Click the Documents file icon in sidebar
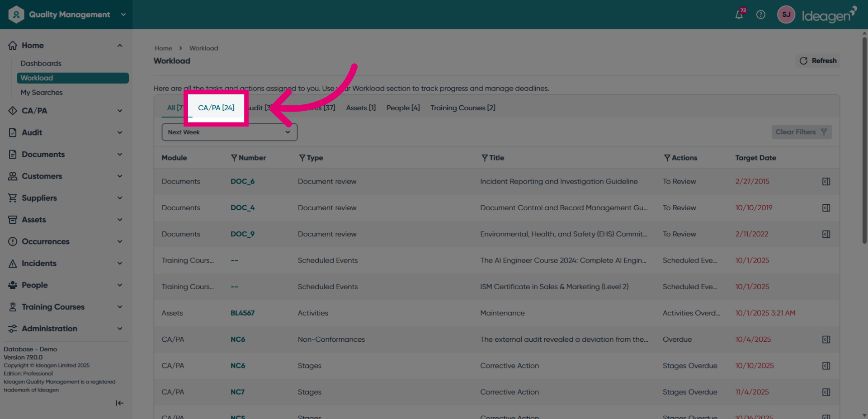The height and width of the screenshot is (419, 868). point(13,154)
